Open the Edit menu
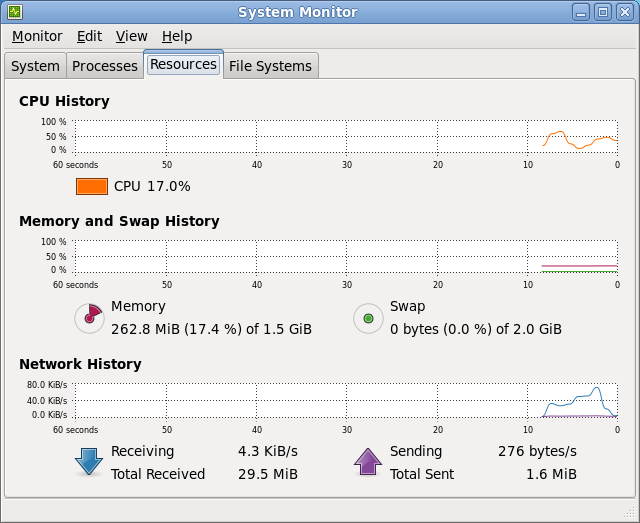640x523 pixels. coord(89,36)
